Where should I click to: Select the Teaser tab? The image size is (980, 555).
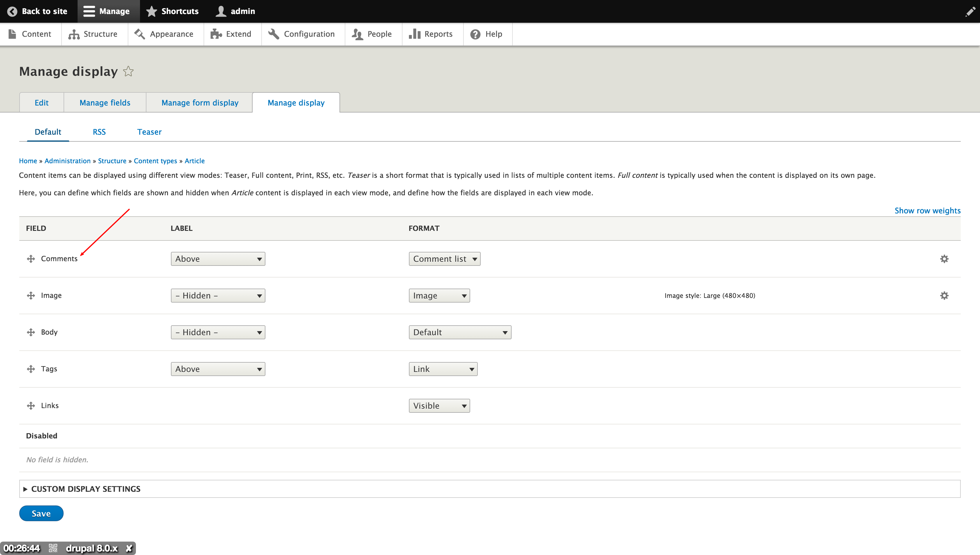coord(149,132)
